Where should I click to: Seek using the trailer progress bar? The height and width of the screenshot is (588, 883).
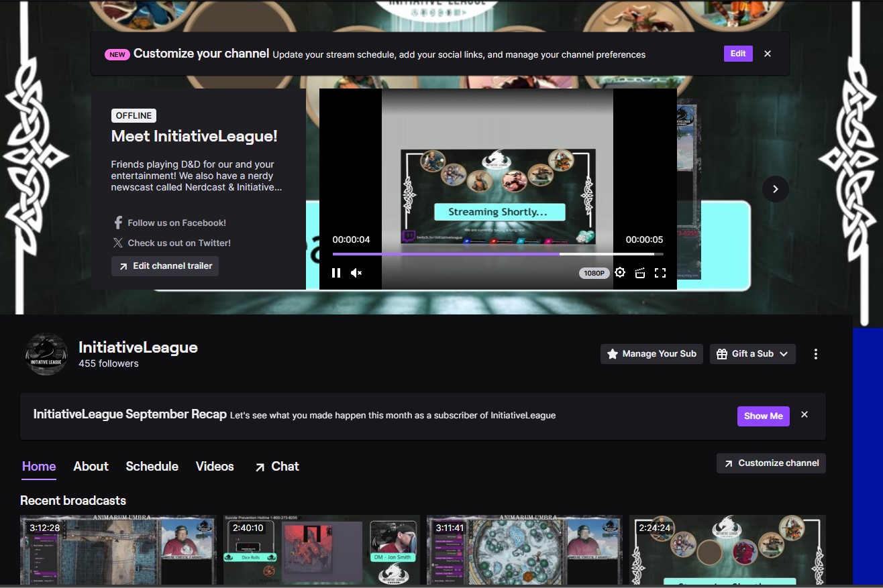pos(498,254)
